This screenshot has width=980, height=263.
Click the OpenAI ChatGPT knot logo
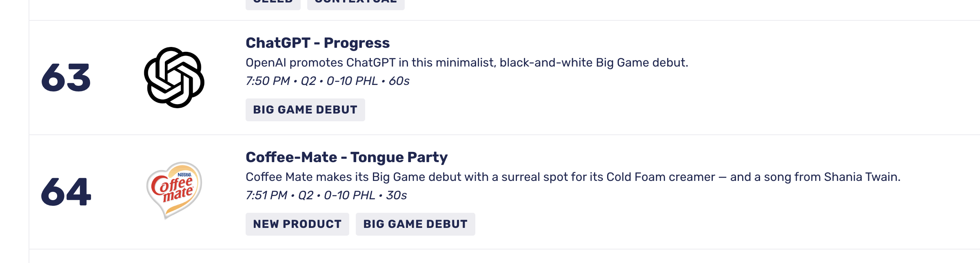174,78
